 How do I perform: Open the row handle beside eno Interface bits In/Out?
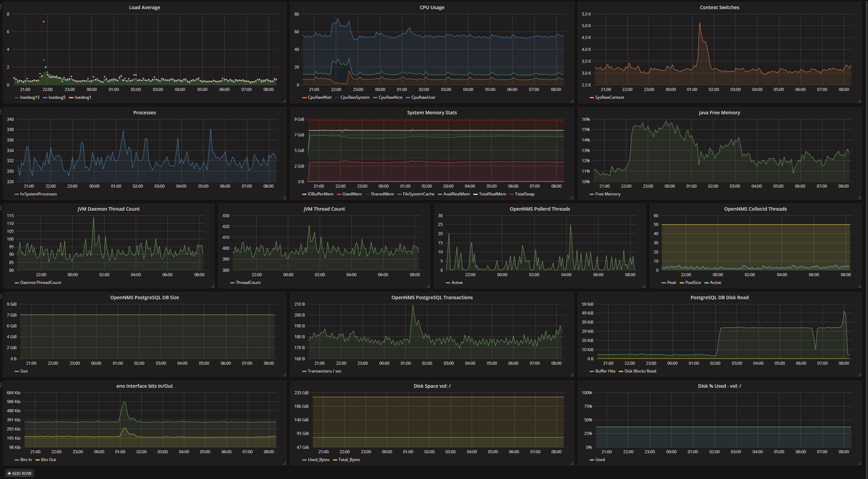click(x=1, y=384)
